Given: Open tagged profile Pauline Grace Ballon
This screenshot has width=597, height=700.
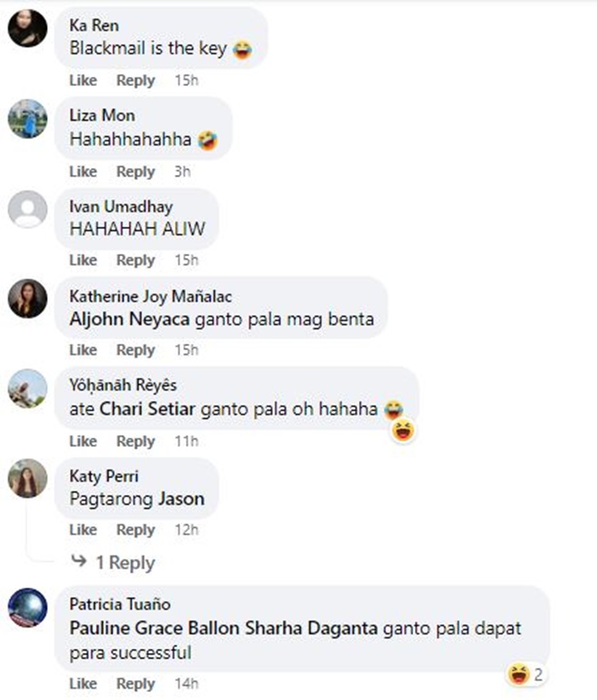Looking at the screenshot, I should click(154, 628).
